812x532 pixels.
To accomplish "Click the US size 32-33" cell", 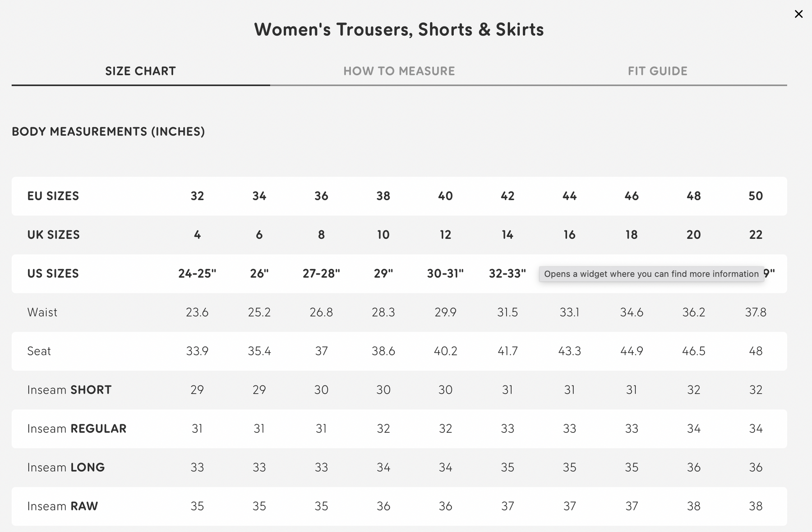I will pyautogui.click(x=507, y=274).
